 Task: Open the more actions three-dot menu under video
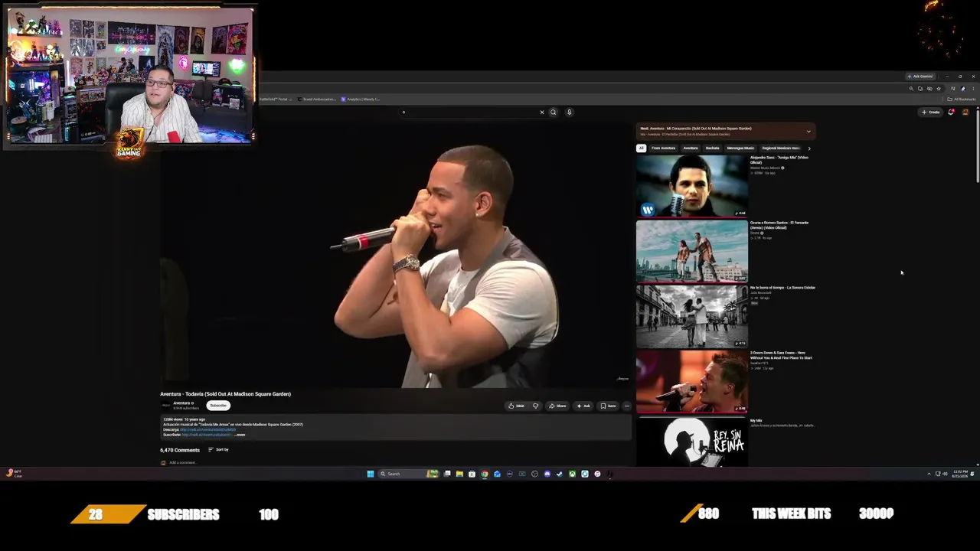627,406
